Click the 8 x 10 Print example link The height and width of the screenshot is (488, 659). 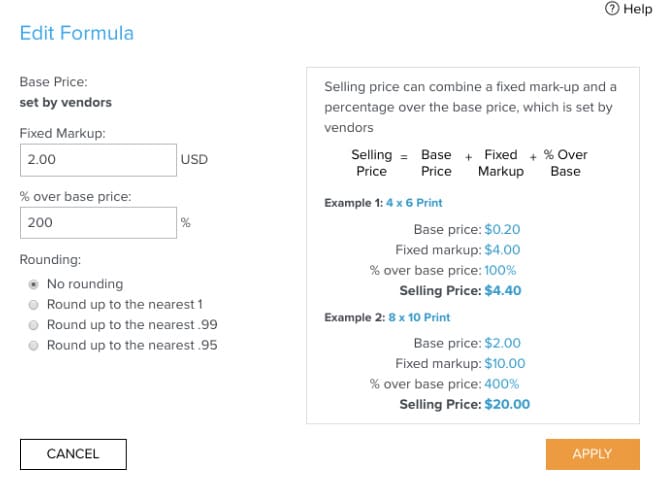click(419, 317)
